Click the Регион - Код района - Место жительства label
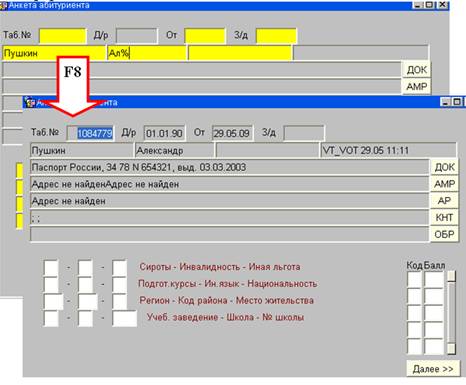This screenshot has width=466, height=385. click(x=227, y=300)
